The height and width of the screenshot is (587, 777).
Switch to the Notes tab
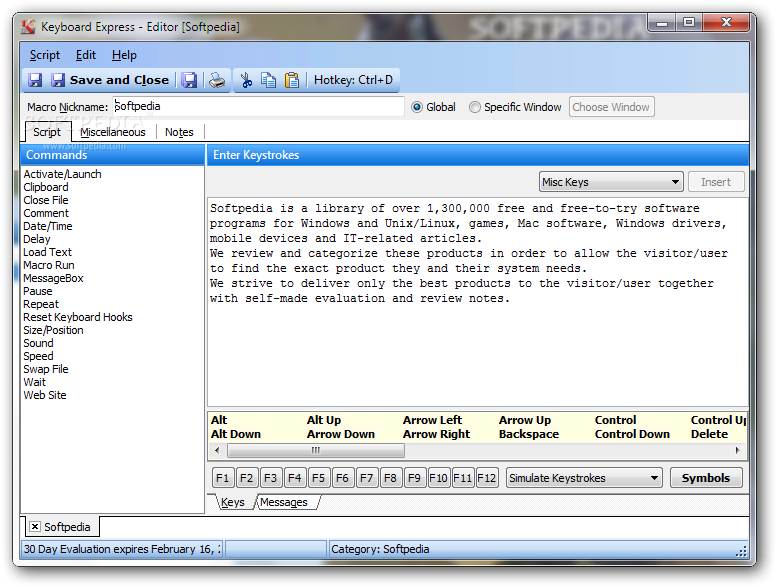click(x=179, y=132)
